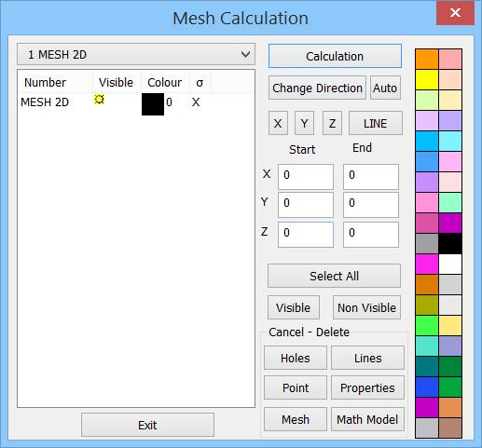Delete Holes via Holes button
This screenshot has height=448, width=482.
click(x=296, y=358)
